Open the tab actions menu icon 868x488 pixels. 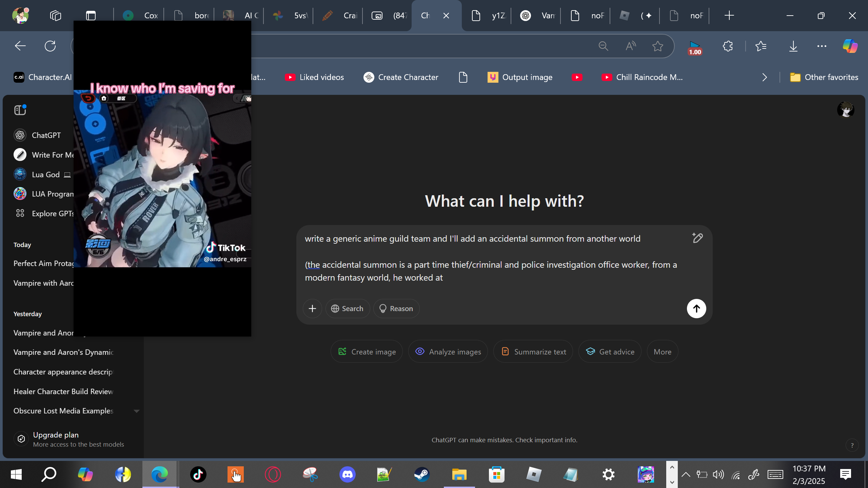pyautogui.click(x=91, y=16)
